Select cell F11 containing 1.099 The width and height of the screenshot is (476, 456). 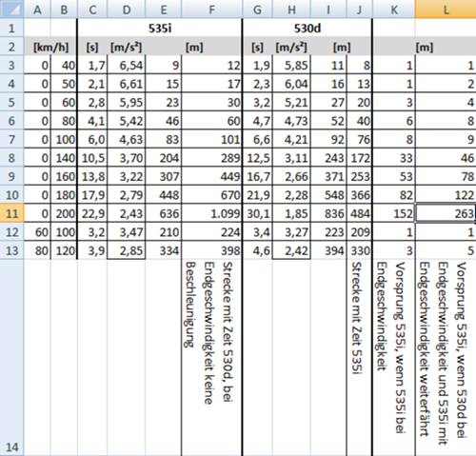pyautogui.click(x=211, y=213)
